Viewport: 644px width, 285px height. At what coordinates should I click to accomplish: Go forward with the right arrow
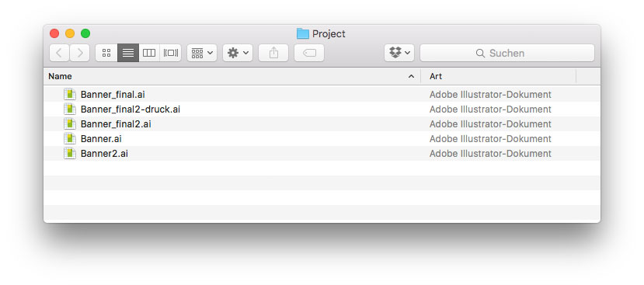(x=80, y=53)
